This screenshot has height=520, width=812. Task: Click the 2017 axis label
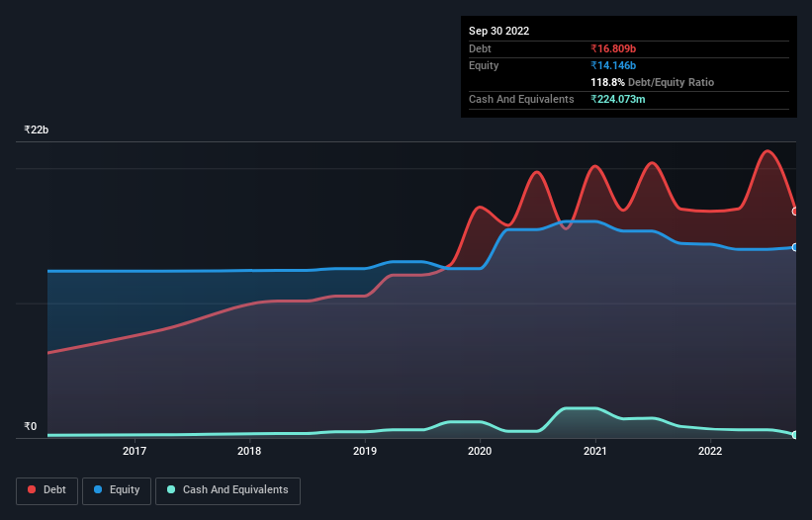point(135,451)
